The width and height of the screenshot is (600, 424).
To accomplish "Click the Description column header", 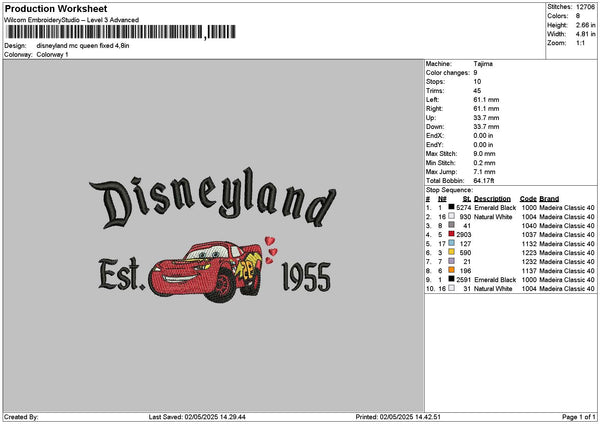I will pos(492,199).
